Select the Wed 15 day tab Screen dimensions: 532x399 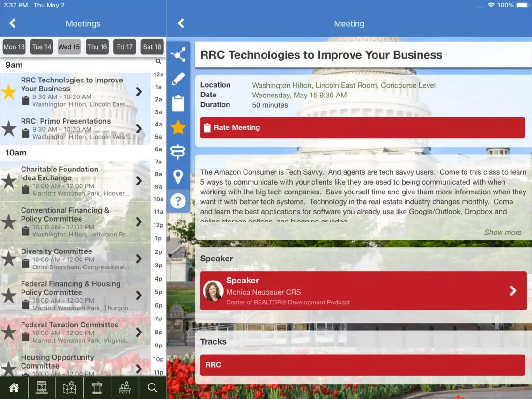pos(69,47)
